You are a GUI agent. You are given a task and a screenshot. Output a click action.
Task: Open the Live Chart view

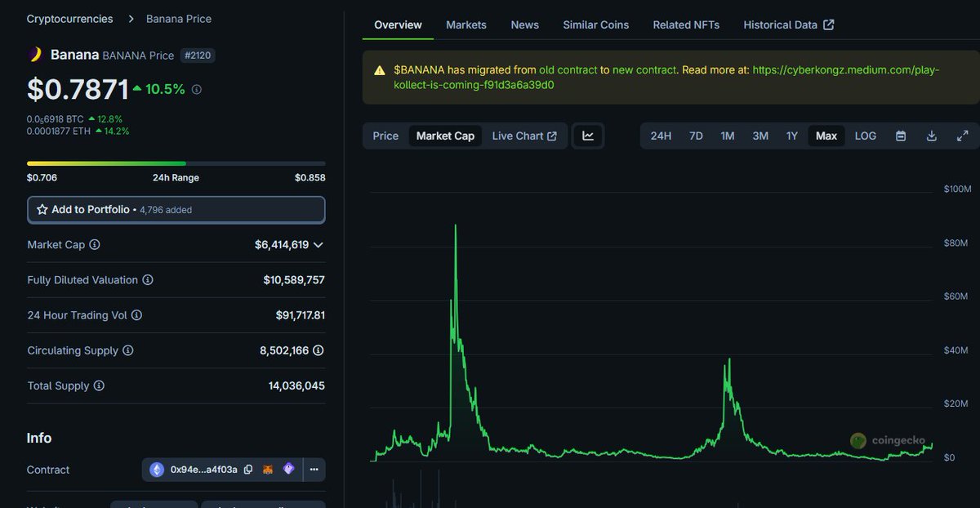coord(524,136)
